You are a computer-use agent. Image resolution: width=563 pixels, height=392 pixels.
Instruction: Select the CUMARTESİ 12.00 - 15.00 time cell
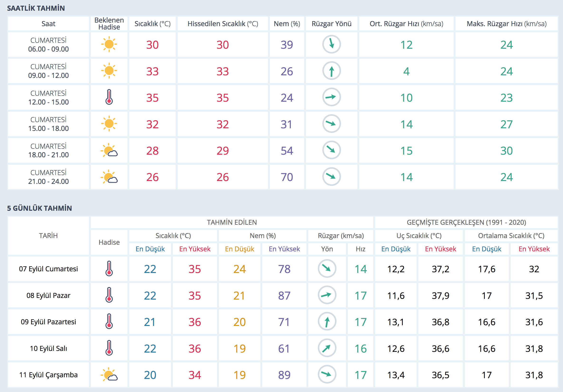pos(48,97)
